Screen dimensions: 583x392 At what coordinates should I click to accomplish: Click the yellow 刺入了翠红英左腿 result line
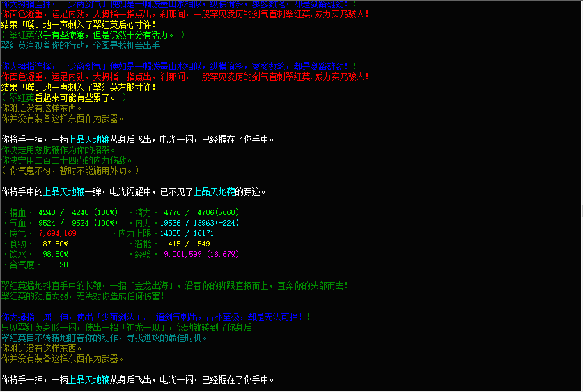78,87
